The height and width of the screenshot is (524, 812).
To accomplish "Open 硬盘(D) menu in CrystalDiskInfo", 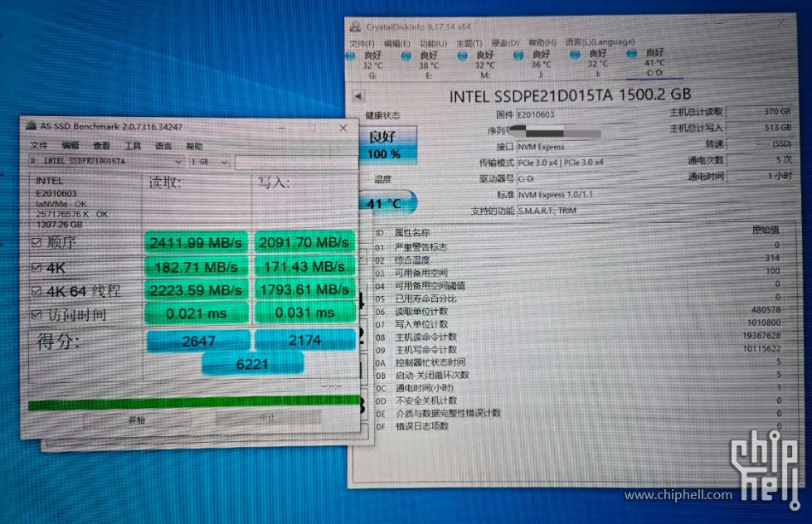I will tap(505, 42).
